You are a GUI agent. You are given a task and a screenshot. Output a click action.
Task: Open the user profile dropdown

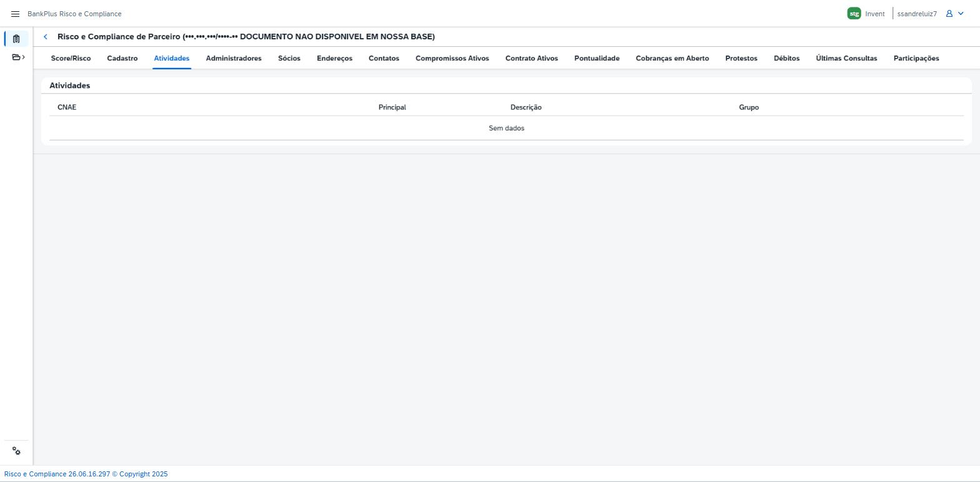click(954, 14)
